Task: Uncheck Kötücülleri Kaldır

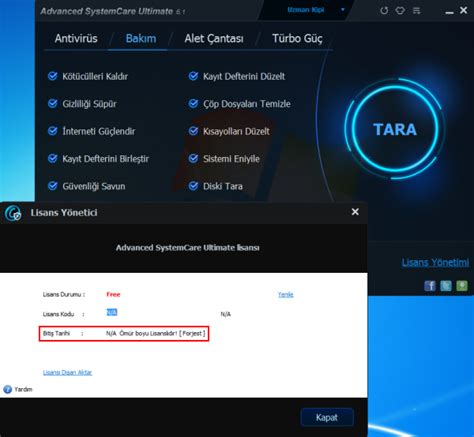Action: click(x=52, y=76)
